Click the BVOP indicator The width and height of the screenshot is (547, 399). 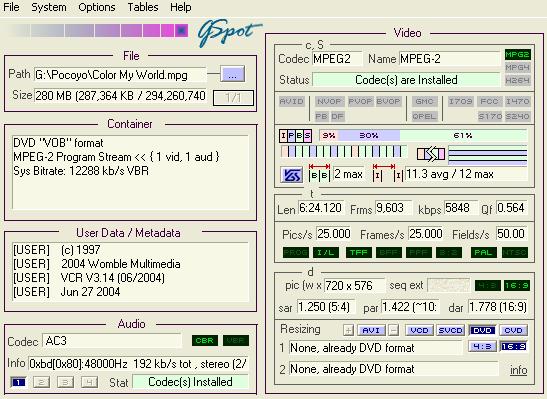tap(388, 101)
